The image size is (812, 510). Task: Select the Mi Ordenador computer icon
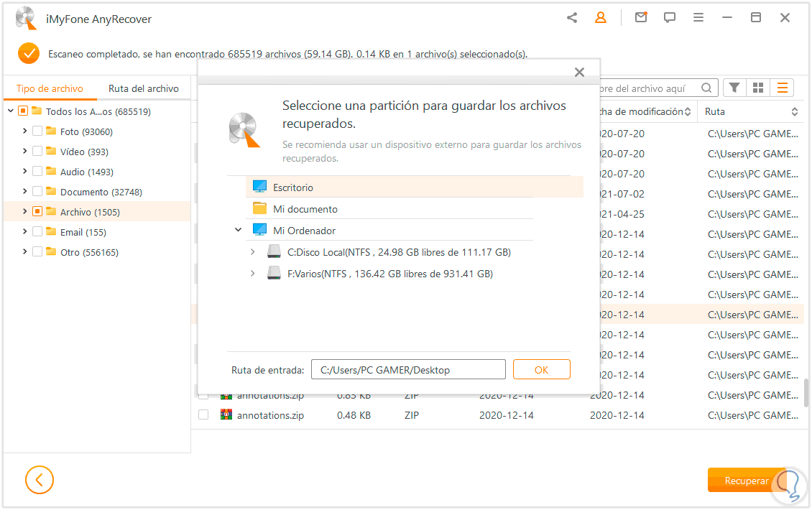tap(259, 230)
